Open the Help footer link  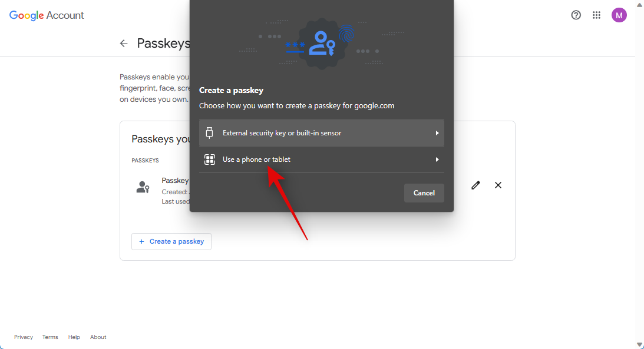tap(74, 337)
